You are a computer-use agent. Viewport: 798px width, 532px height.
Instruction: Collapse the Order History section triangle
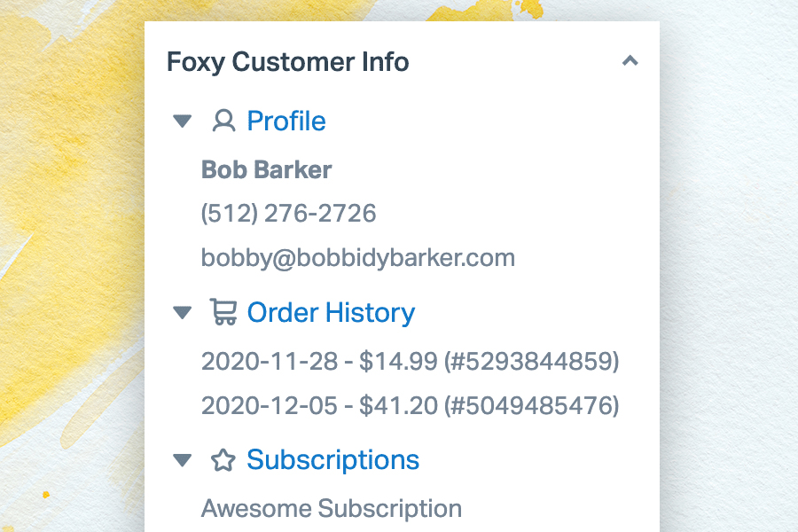(x=182, y=312)
